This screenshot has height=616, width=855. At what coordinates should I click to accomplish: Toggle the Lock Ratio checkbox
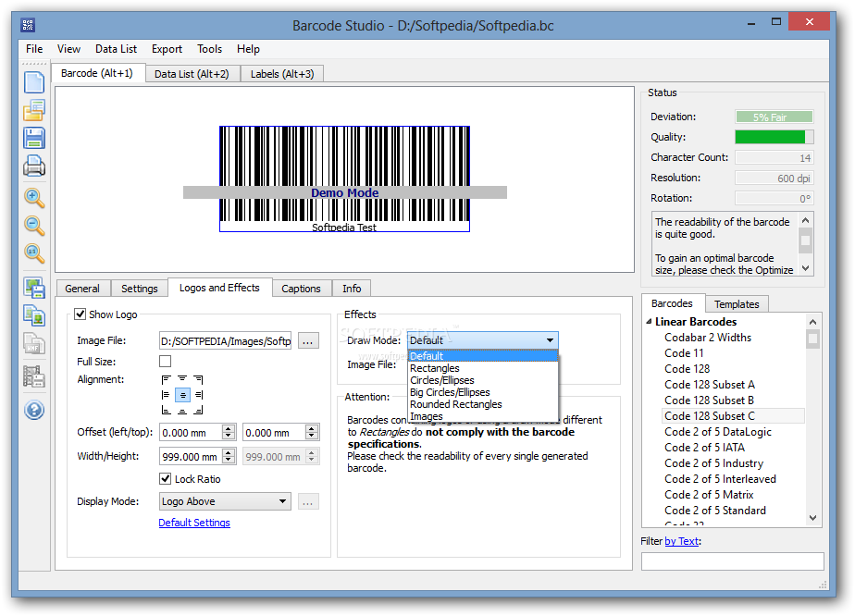click(x=166, y=478)
